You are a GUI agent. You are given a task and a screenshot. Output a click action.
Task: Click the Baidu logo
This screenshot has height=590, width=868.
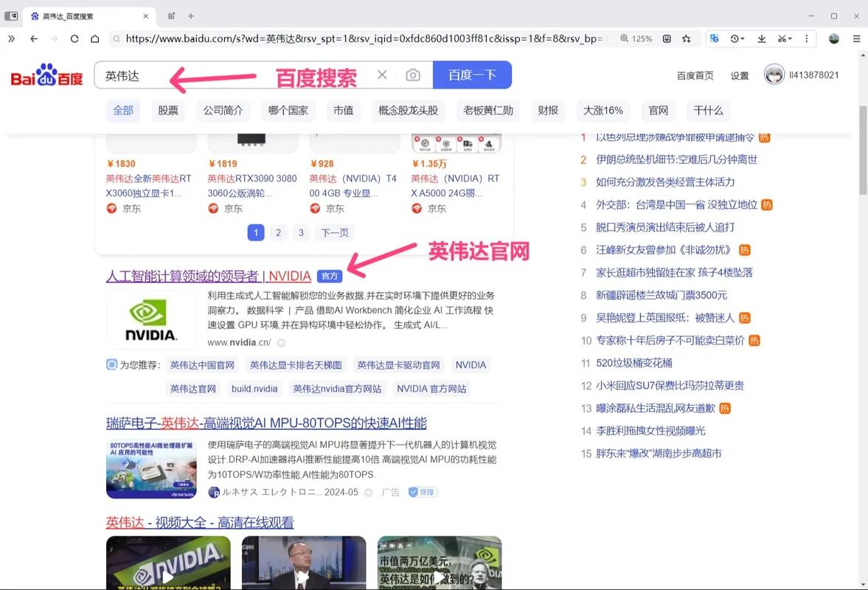pos(46,74)
